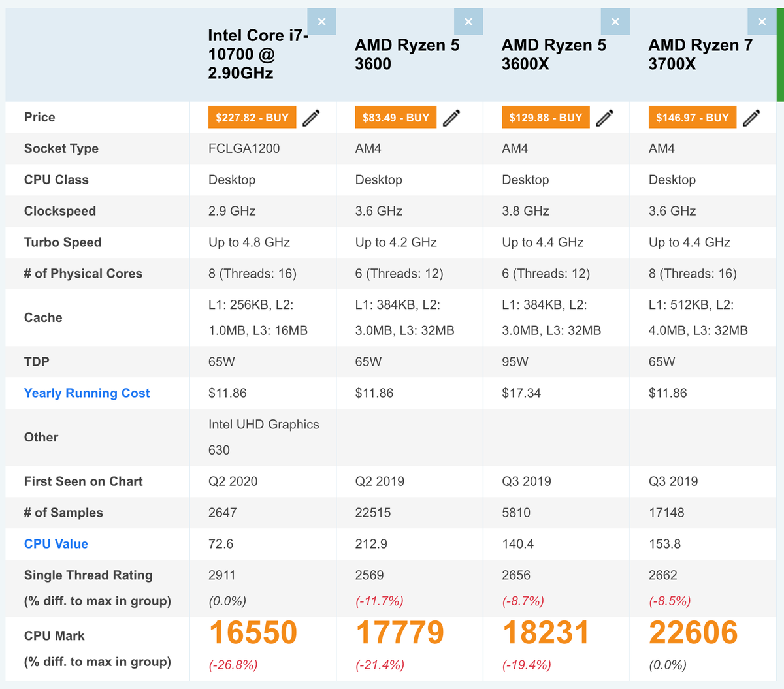The image size is (784, 689).
Task: Buy the AMD Ryzen 7 3700X for $146.97
Action: click(x=693, y=118)
